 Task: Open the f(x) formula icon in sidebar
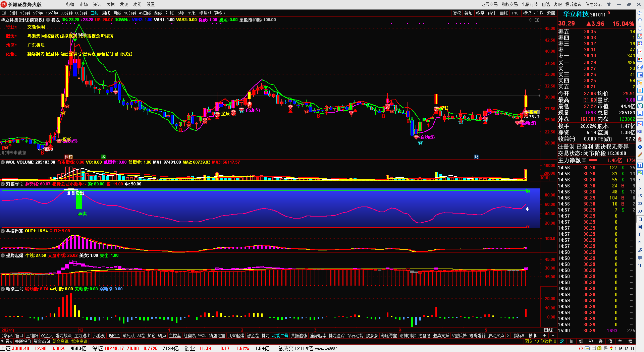pyautogui.click(x=640, y=106)
